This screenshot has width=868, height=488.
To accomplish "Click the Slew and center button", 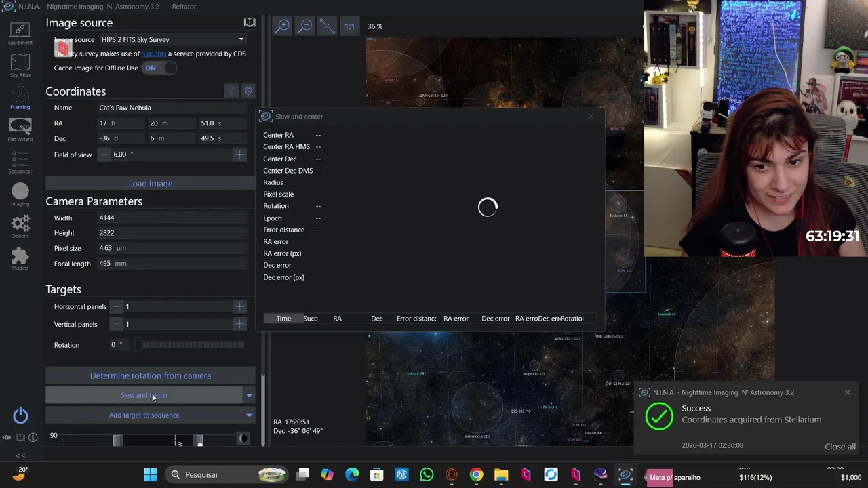I will pyautogui.click(x=144, y=395).
